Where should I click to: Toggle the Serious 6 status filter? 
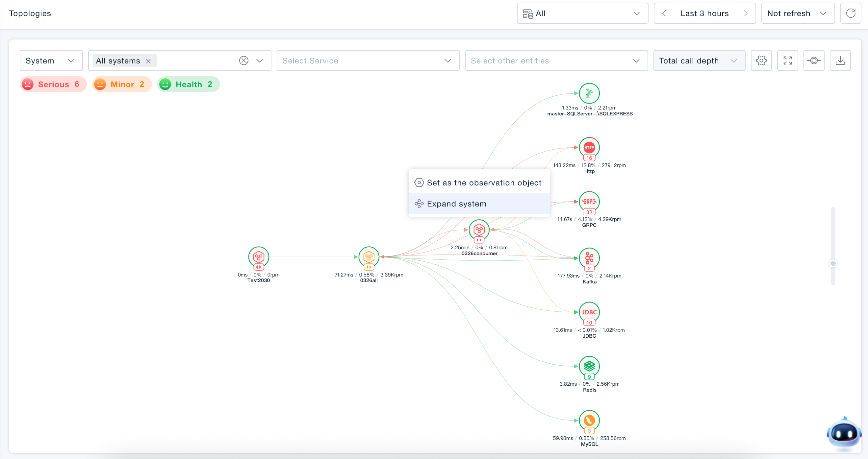click(53, 84)
